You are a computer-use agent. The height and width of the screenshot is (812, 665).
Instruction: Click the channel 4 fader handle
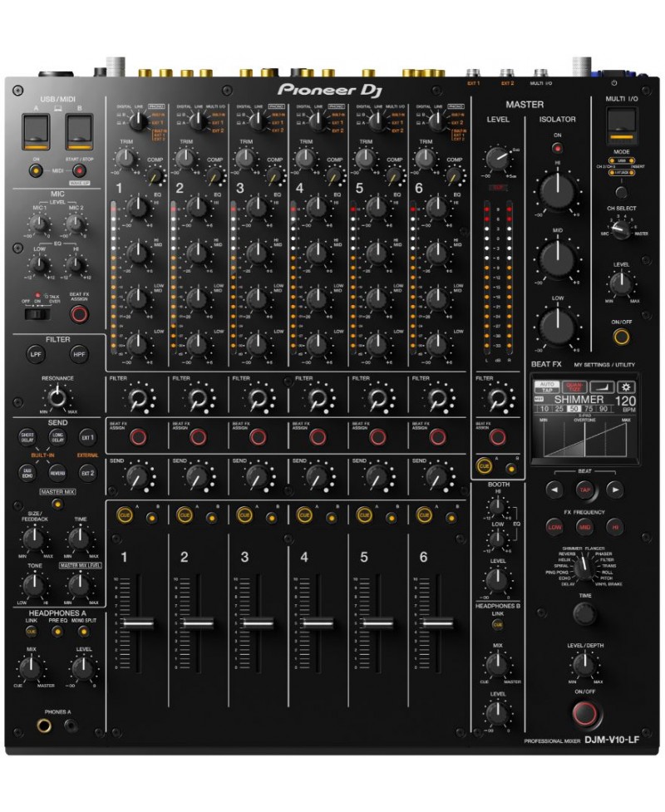[318, 623]
